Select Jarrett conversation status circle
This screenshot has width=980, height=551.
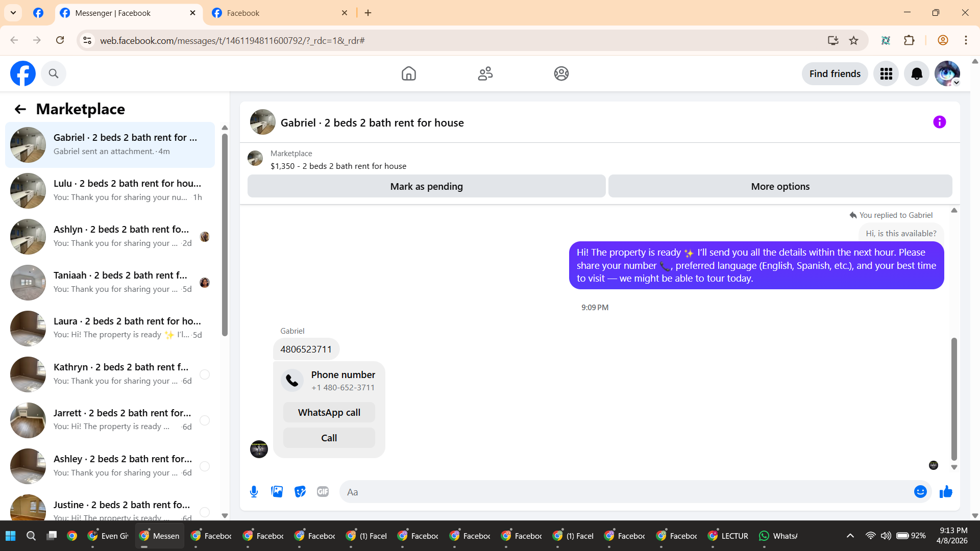pyautogui.click(x=205, y=420)
